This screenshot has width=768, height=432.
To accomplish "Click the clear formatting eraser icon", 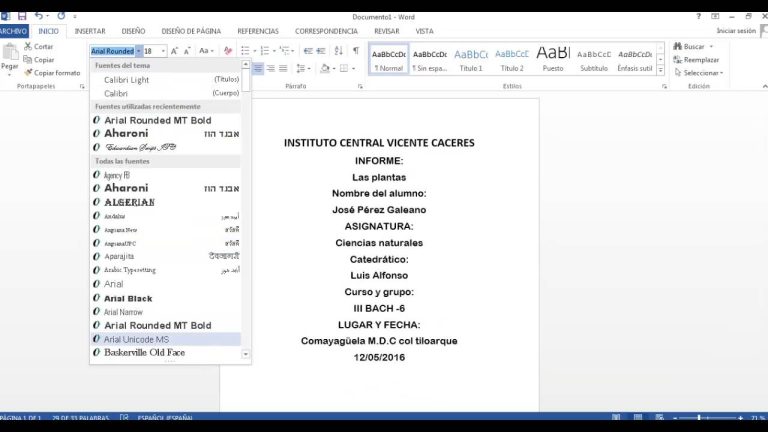I will [x=227, y=50].
